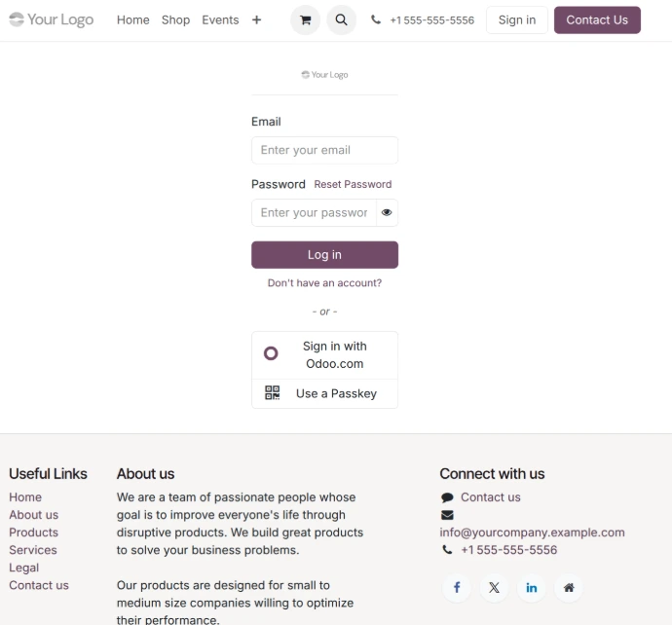Click the home icon in footer
This screenshot has width=672, height=625.
[x=569, y=588]
